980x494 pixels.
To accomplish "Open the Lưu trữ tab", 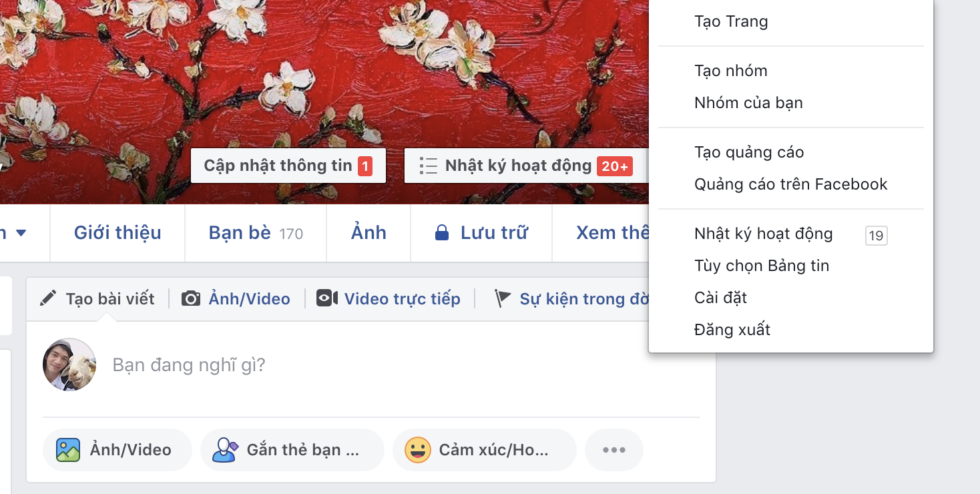I will pos(481,233).
